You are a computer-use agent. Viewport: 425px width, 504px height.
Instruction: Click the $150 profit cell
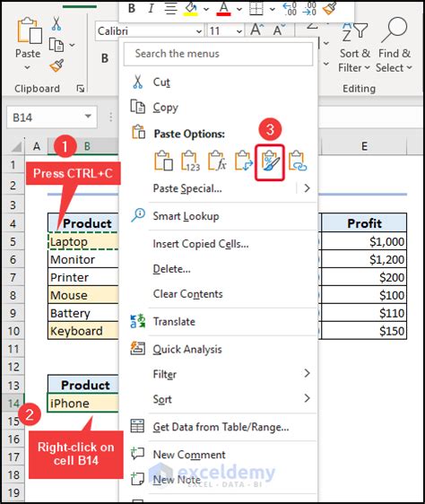(364, 331)
